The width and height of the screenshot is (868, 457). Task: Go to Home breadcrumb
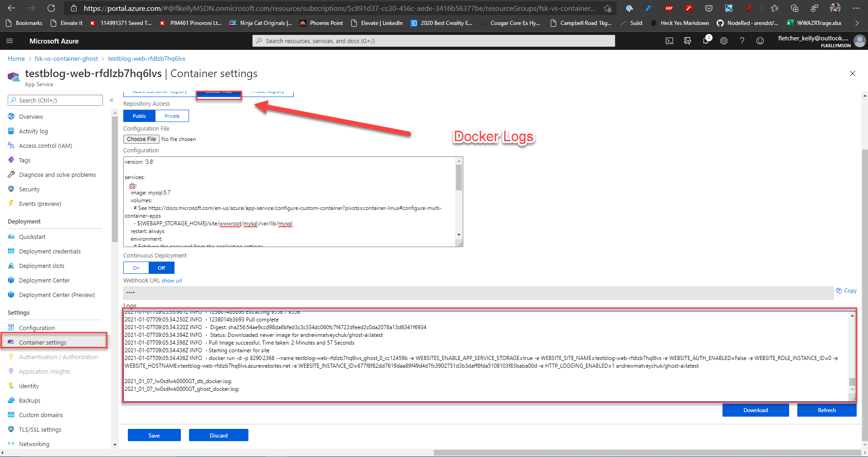[x=16, y=58]
